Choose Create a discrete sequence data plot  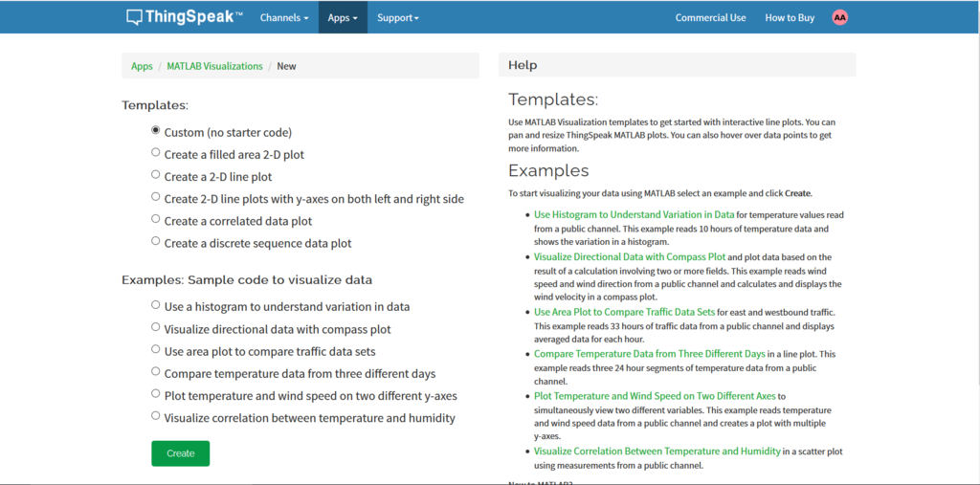pos(156,241)
